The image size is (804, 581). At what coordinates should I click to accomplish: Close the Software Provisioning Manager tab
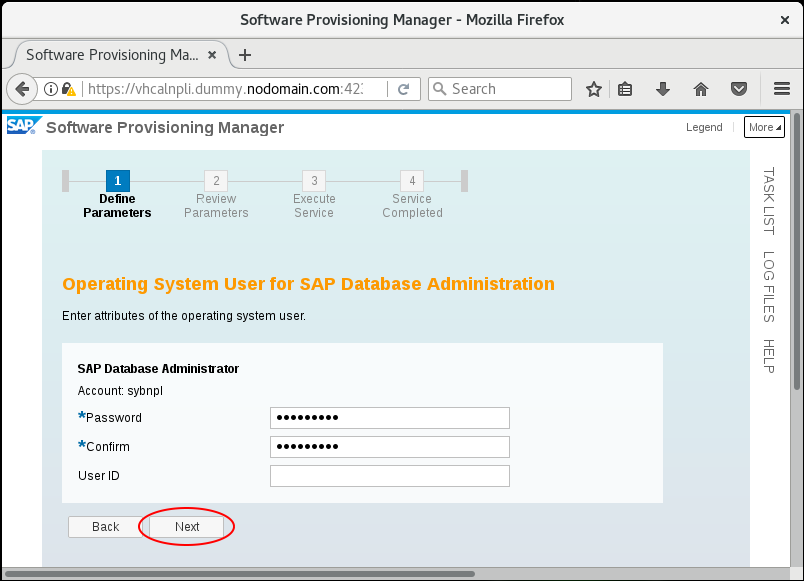[x=212, y=55]
